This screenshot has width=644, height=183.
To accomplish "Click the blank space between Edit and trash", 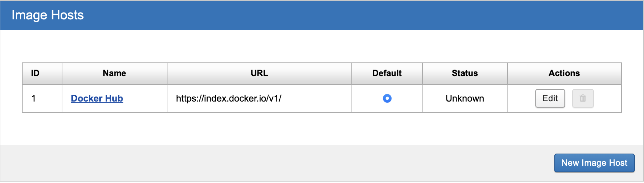I will (x=569, y=98).
